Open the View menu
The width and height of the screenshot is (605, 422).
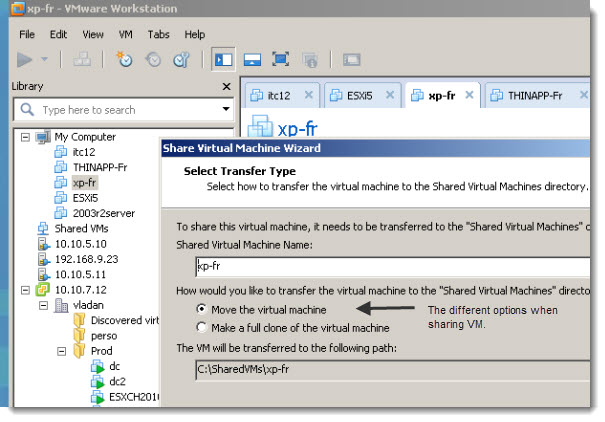point(93,34)
